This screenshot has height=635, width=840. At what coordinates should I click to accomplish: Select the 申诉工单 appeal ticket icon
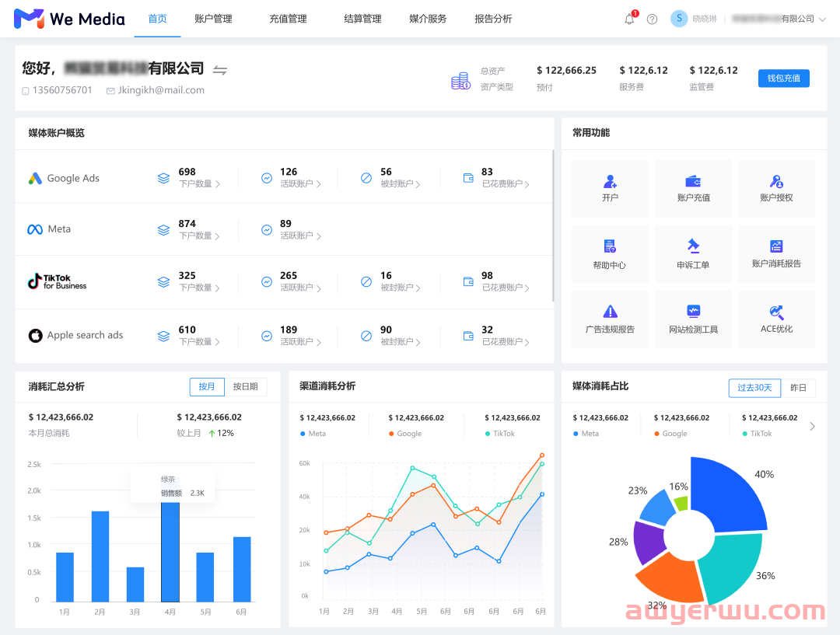[692, 253]
